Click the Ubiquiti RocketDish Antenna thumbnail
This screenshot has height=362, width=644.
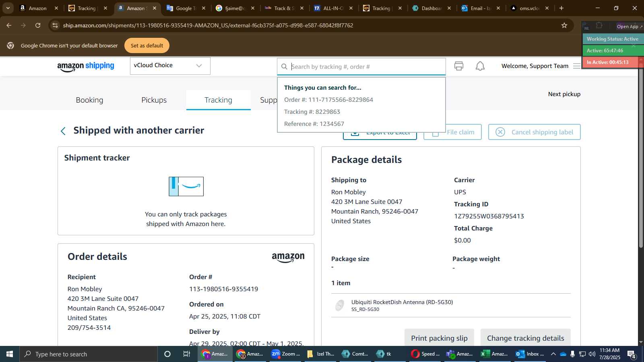click(340, 305)
